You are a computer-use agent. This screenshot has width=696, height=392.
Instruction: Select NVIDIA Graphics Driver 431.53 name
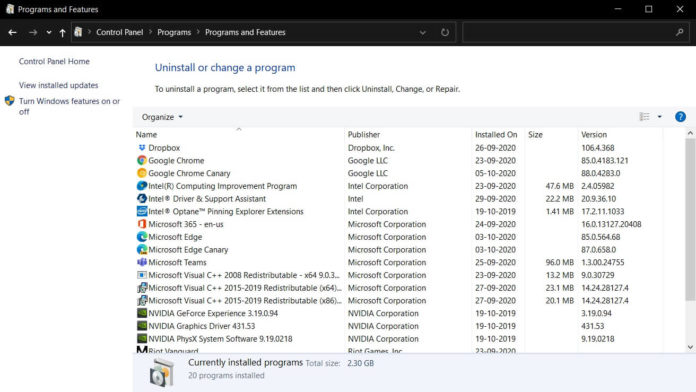point(202,326)
